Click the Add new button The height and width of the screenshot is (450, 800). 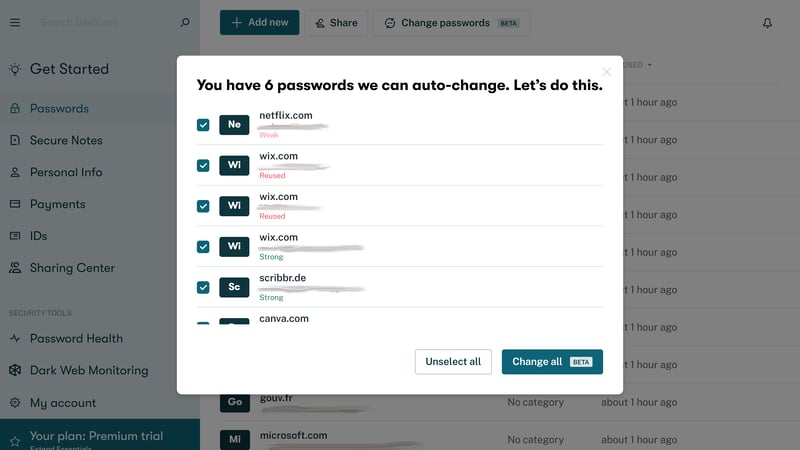pyautogui.click(x=259, y=22)
